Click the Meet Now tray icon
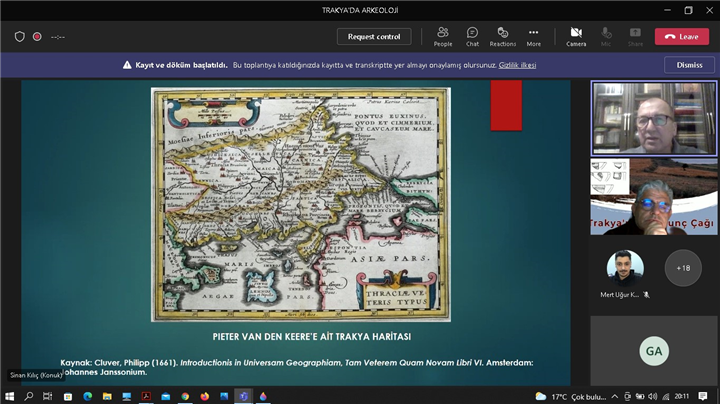This screenshot has width=720, height=404. point(628,396)
